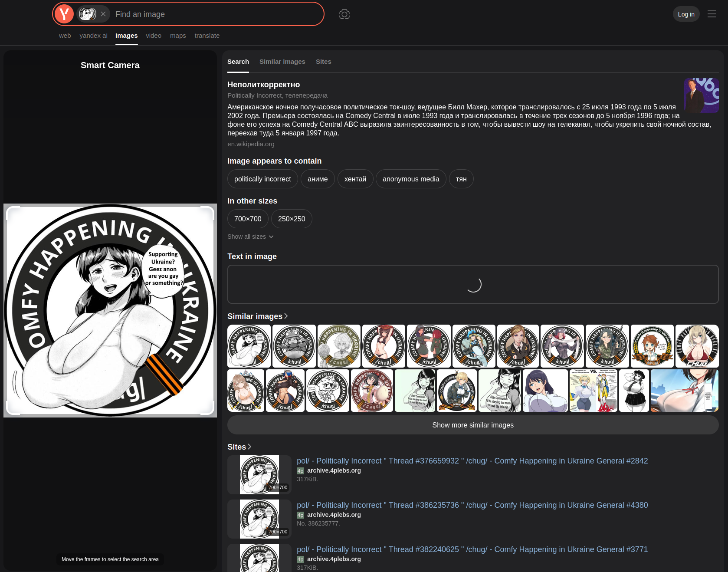Choose the 250×250 size option
This screenshot has width=728, height=572.
(292, 219)
